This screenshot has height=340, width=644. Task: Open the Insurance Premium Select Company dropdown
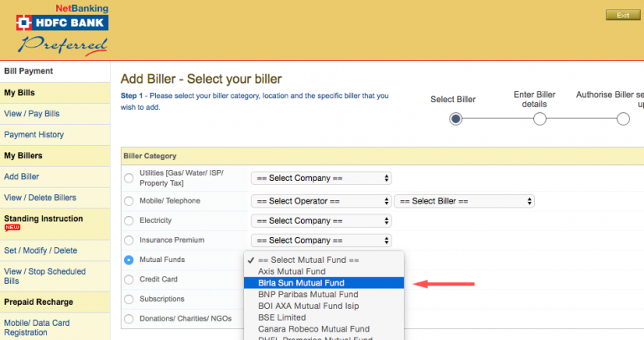pyautogui.click(x=321, y=240)
